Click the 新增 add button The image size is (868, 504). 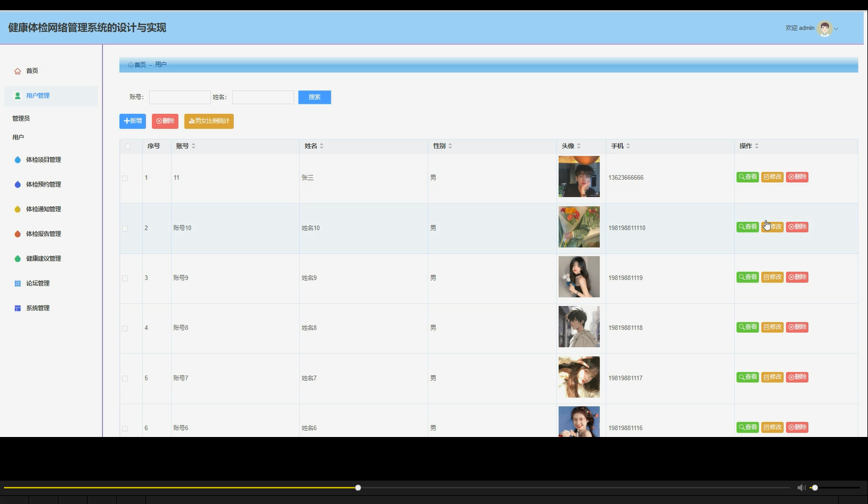(x=133, y=121)
